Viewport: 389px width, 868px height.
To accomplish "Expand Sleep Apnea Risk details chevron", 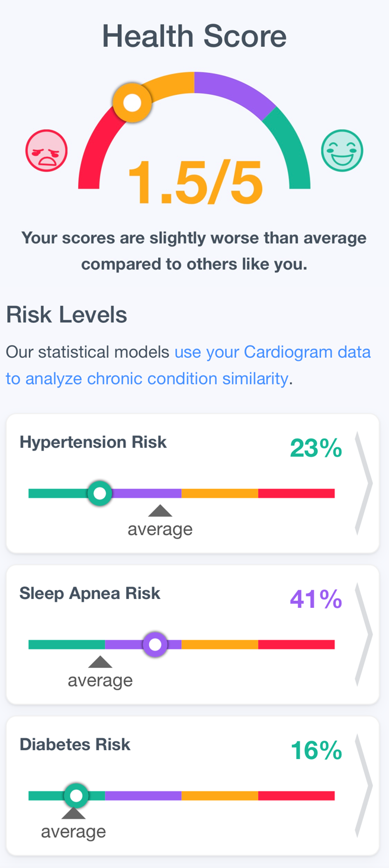I will point(364,635).
